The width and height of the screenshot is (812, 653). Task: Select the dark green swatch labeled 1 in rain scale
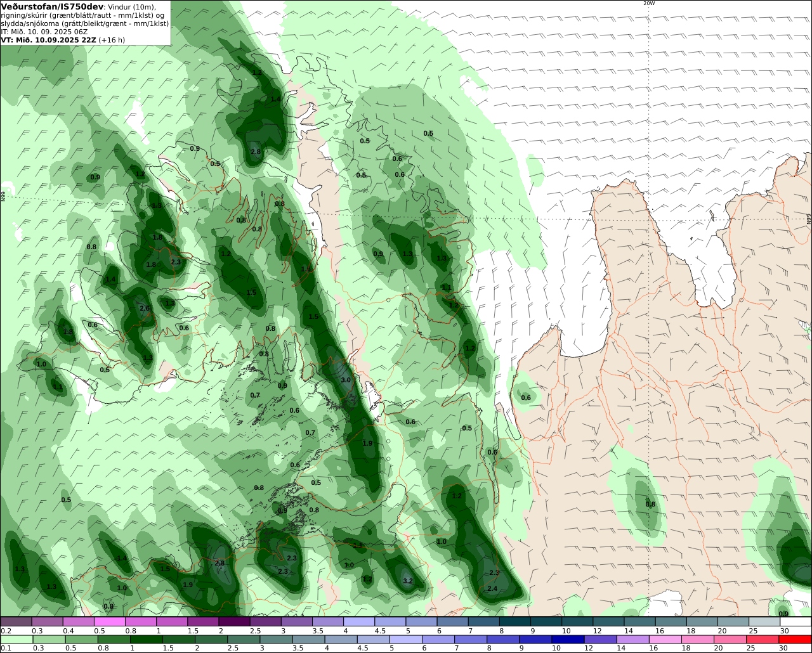(x=147, y=640)
